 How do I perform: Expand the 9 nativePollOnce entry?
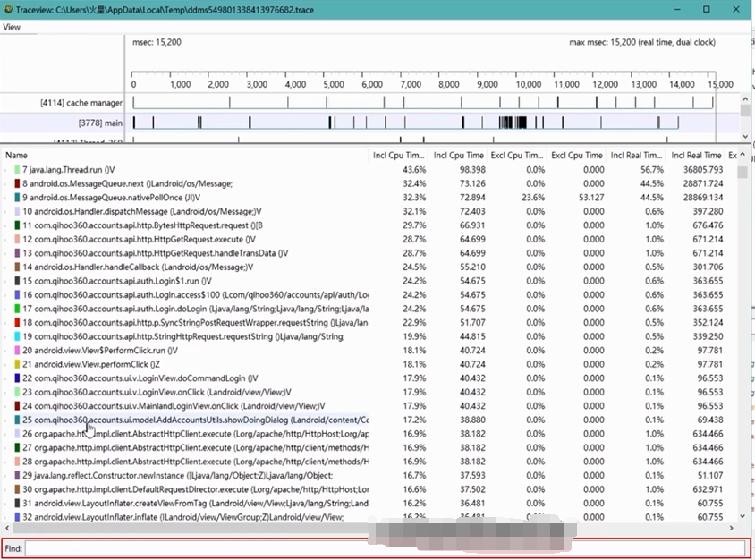click(x=5, y=198)
